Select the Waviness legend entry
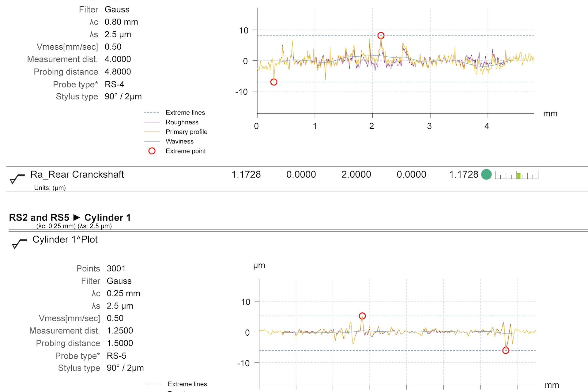588x392 pixels. click(179, 141)
